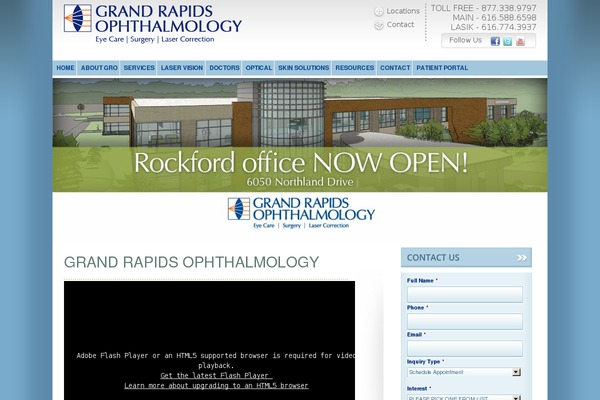Image resolution: width=600 pixels, height=400 pixels.
Task: Click into the Full Name field
Action: click(x=465, y=294)
